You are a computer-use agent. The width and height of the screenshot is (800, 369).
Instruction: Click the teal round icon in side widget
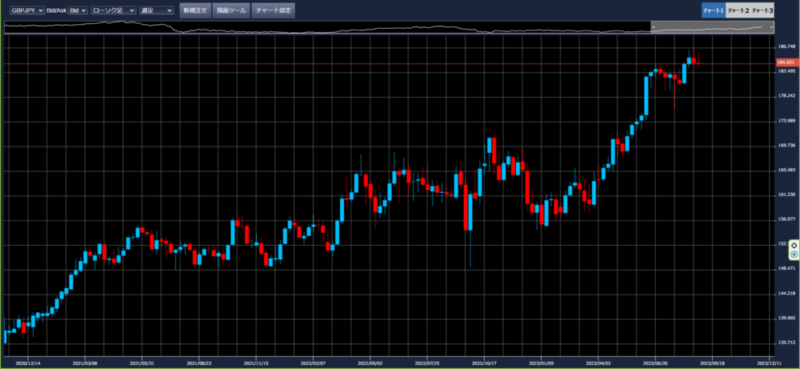(x=794, y=254)
